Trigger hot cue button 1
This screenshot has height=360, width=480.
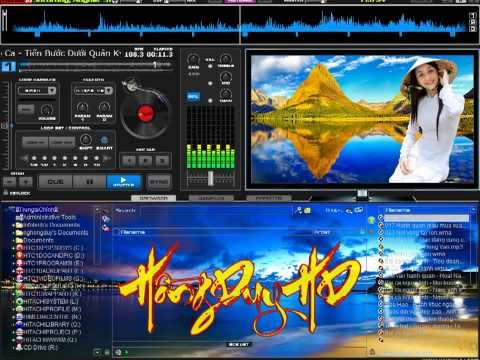(129, 161)
